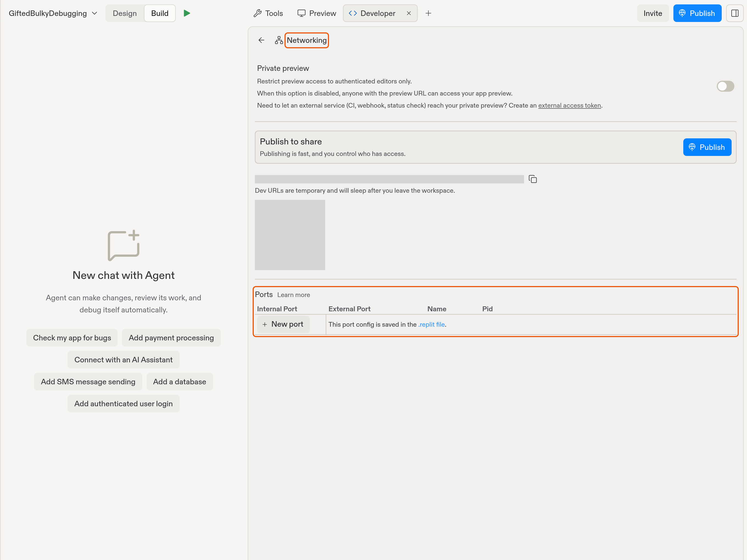Click the Invite button

(x=653, y=13)
